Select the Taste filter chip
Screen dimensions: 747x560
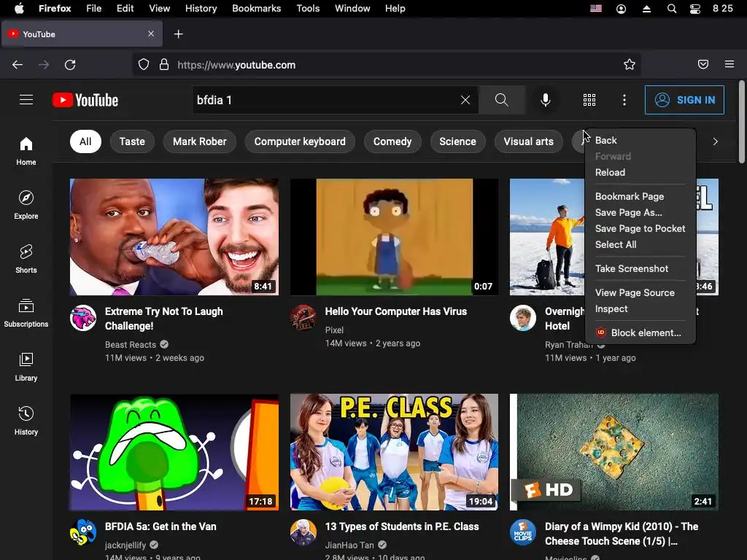[x=132, y=141]
